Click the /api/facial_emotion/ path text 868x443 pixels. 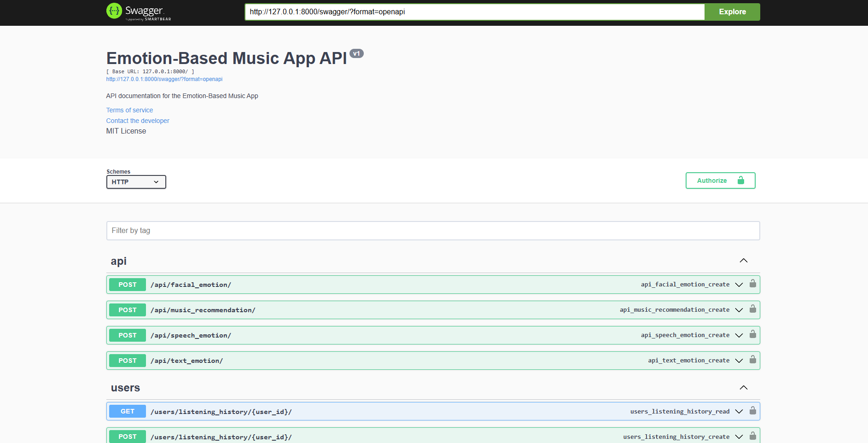click(x=191, y=285)
